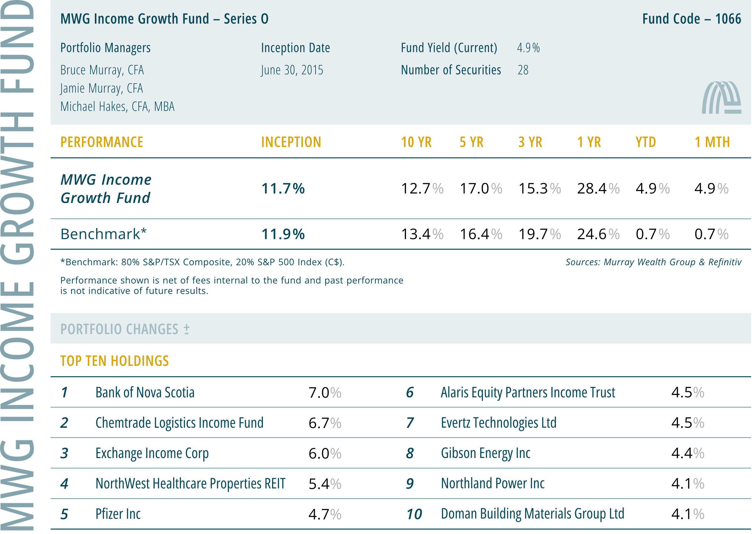Viewport: 756px width, 534px height.
Task: Click the Benchmark* row label
Action: pos(103,234)
